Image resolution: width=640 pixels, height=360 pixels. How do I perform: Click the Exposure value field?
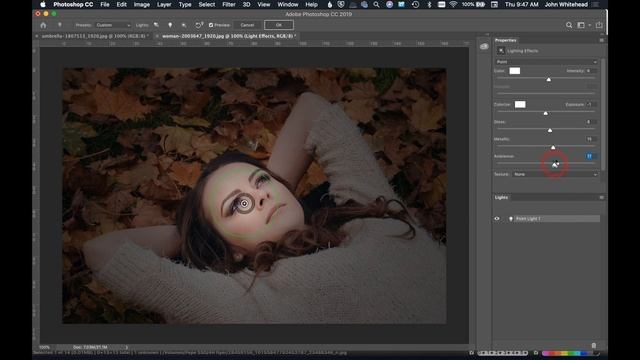(590, 104)
